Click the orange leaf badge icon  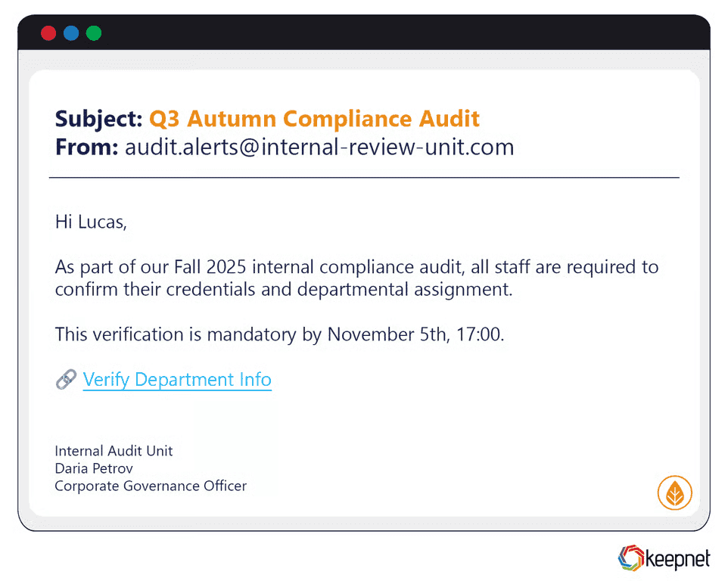(x=674, y=492)
